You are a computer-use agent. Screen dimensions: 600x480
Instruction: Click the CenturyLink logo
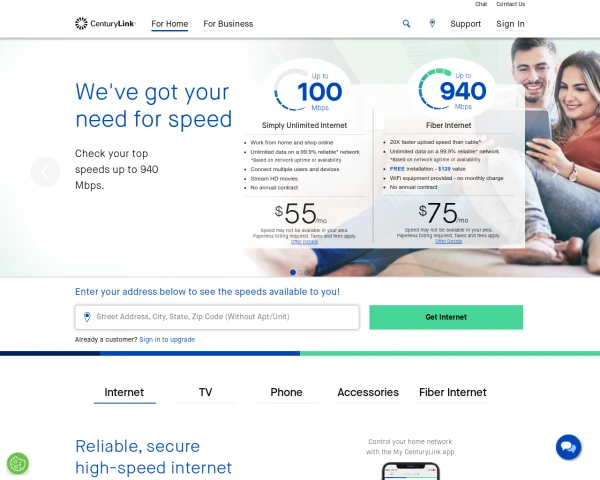point(105,23)
